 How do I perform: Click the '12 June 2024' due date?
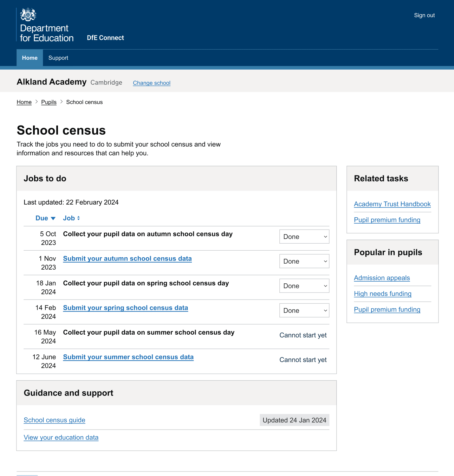coord(44,361)
